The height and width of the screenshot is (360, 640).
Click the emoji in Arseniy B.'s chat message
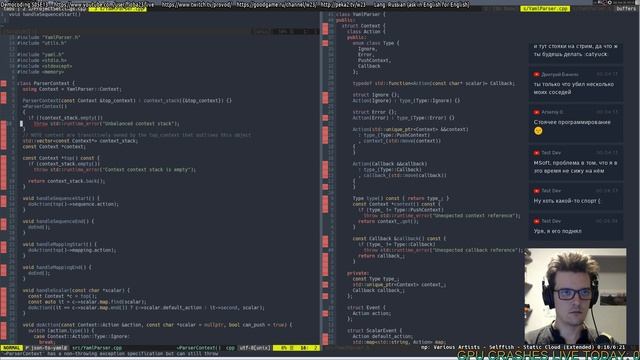click(x=538, y=131)
